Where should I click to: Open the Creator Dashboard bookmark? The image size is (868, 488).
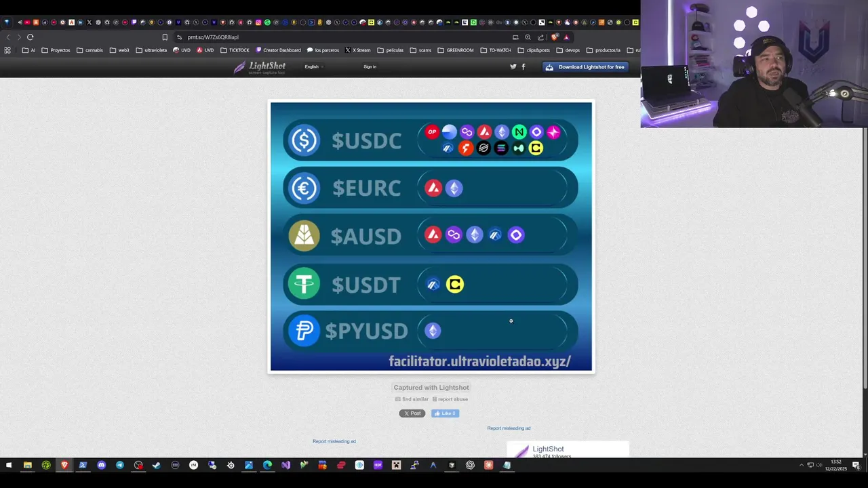[278, 50]
